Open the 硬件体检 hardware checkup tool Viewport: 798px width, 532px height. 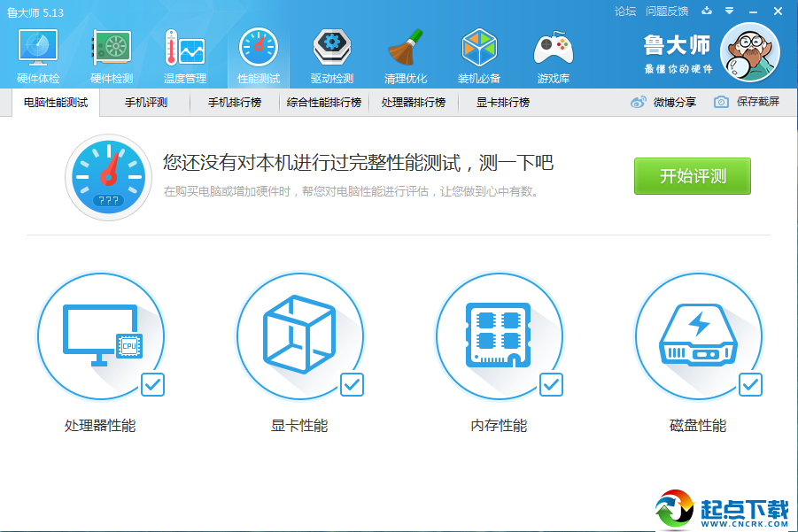(x=36, y=53)
